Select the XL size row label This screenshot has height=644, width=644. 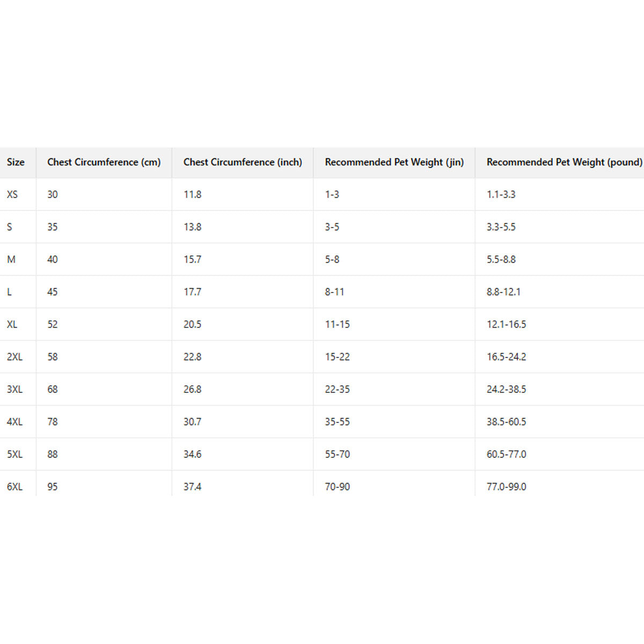[12, 324]
